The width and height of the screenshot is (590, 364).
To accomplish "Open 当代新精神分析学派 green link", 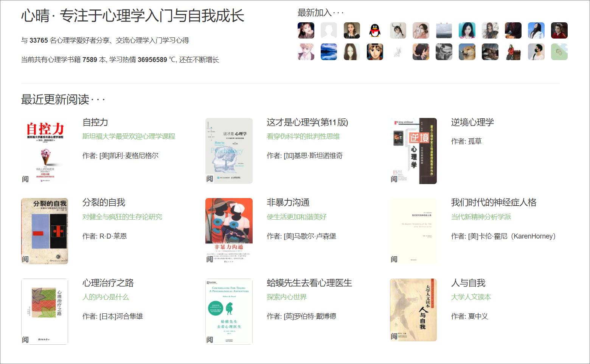I will tap(480, 217).
